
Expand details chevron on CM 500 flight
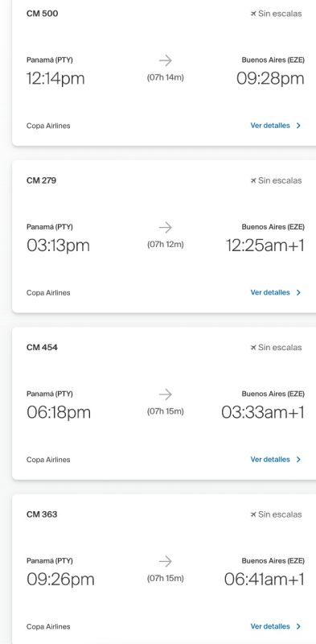pos(298,126)
